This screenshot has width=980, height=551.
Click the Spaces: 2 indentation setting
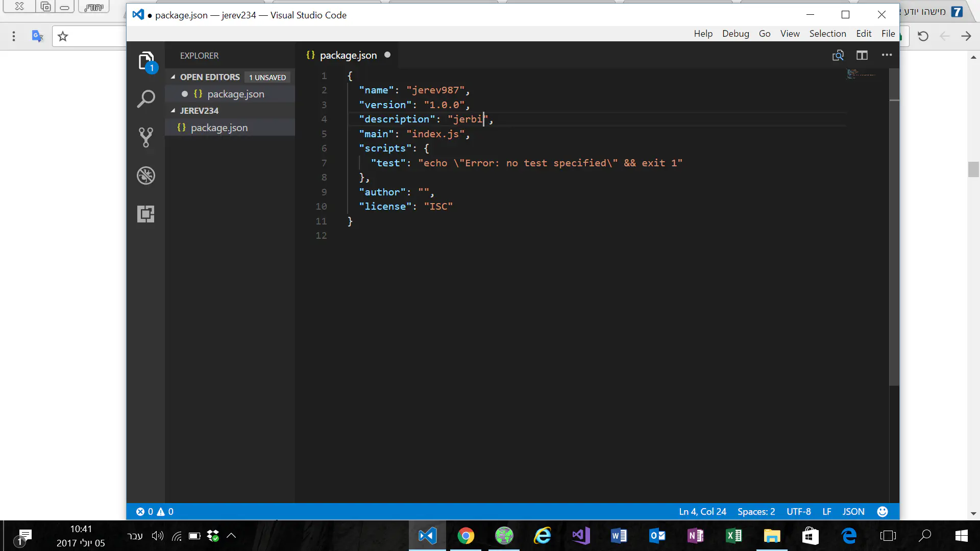pos(756,511)
